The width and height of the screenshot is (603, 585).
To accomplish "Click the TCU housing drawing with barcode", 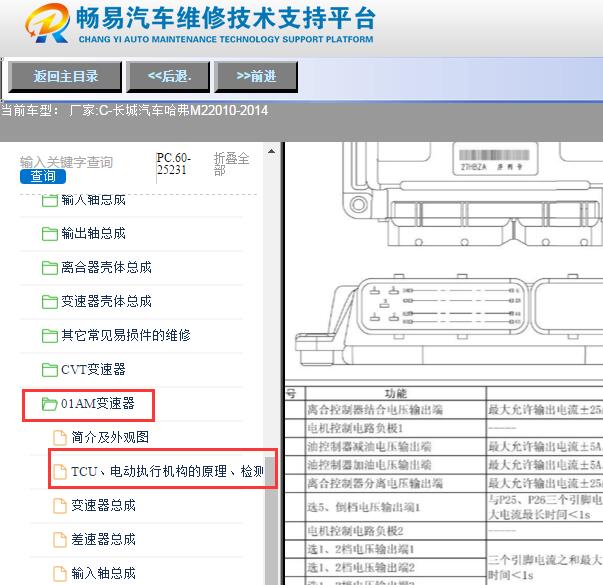I will coord(473,194).
